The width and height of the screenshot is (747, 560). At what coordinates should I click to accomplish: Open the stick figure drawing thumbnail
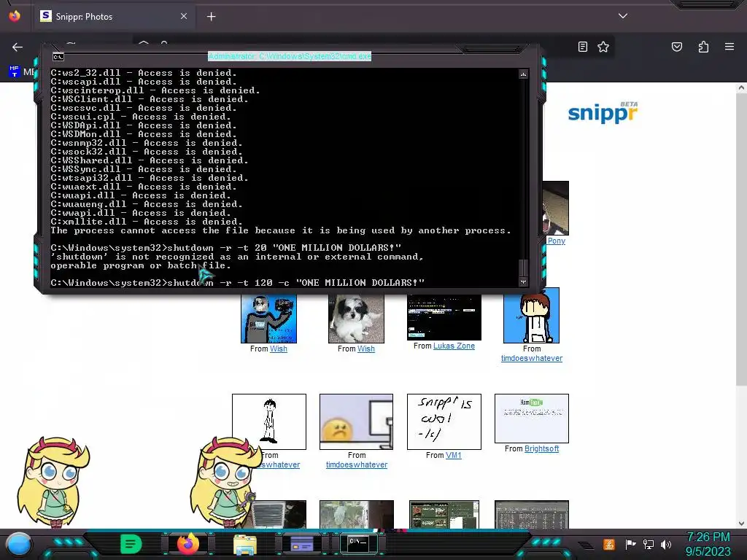(x=269, y=421)
